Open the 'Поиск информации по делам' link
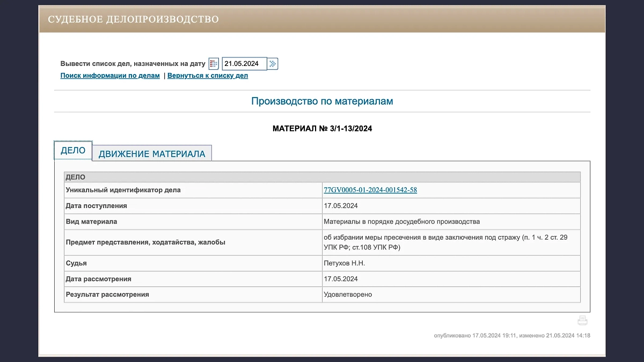This screenshot has width=644, height=362. (x=110, y=76)
